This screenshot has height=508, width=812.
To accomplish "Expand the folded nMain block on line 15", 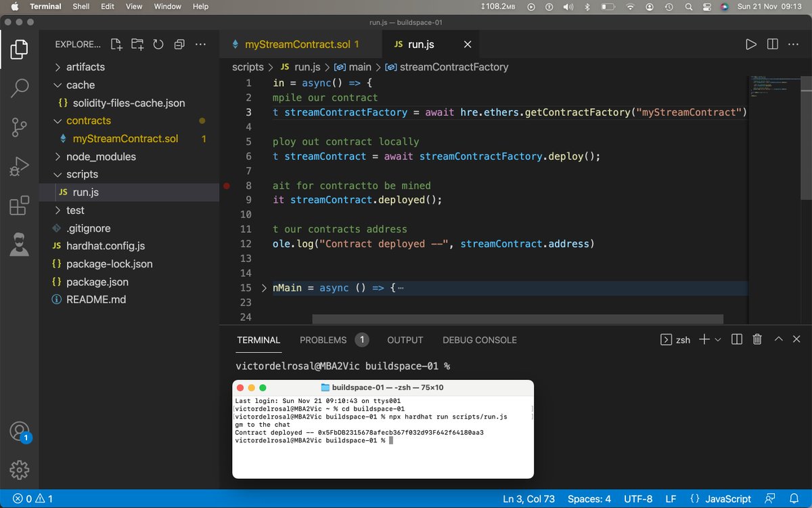I will 264,288.
